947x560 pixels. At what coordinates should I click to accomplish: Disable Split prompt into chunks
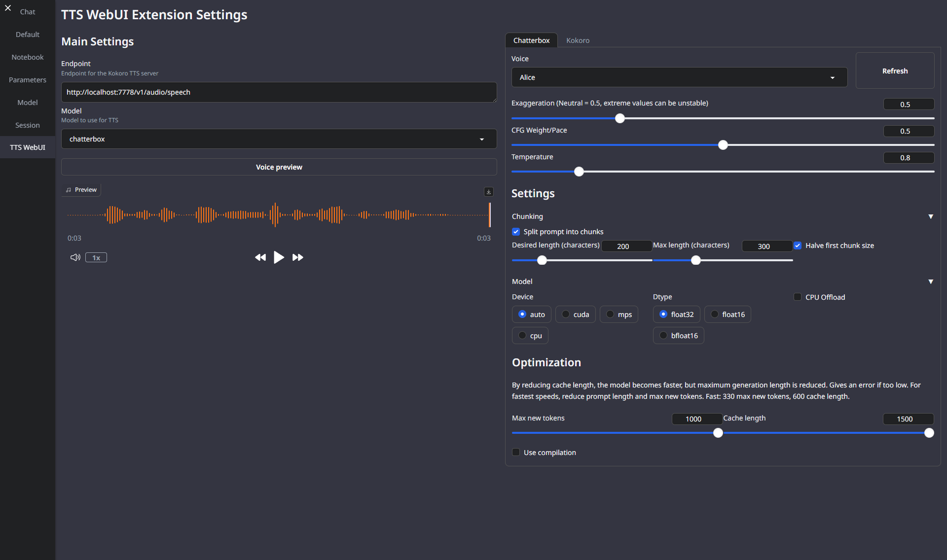(x=516, y=231)
